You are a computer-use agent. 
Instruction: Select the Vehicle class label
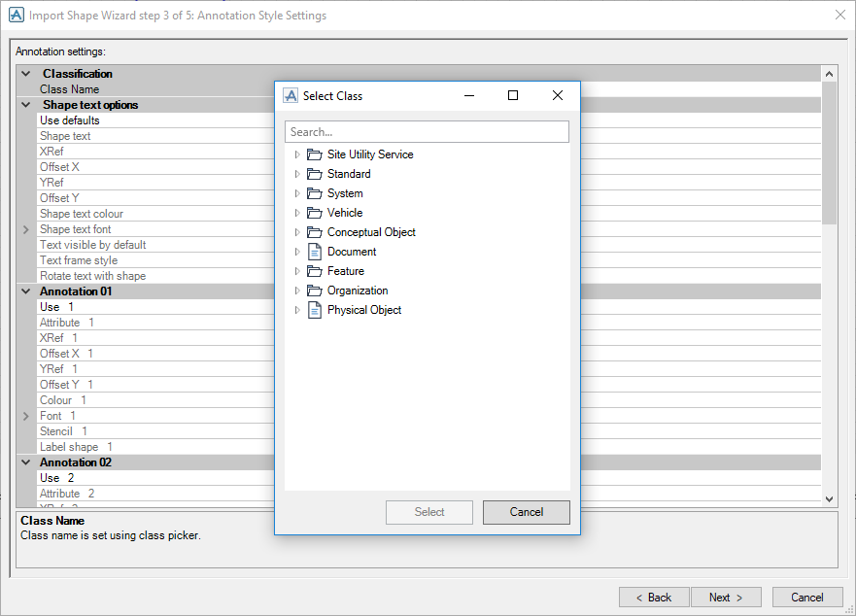pyautogui.click(x=345, y=213)
